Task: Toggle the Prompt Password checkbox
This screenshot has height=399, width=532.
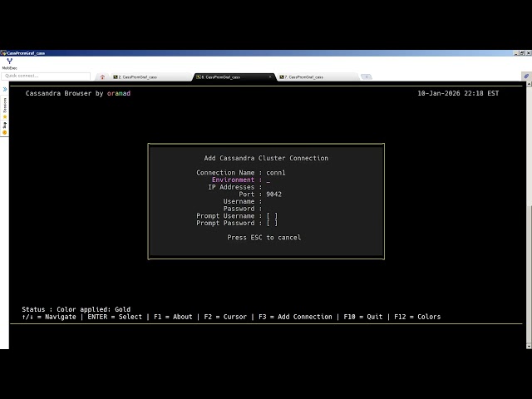Action: [272, 224]
